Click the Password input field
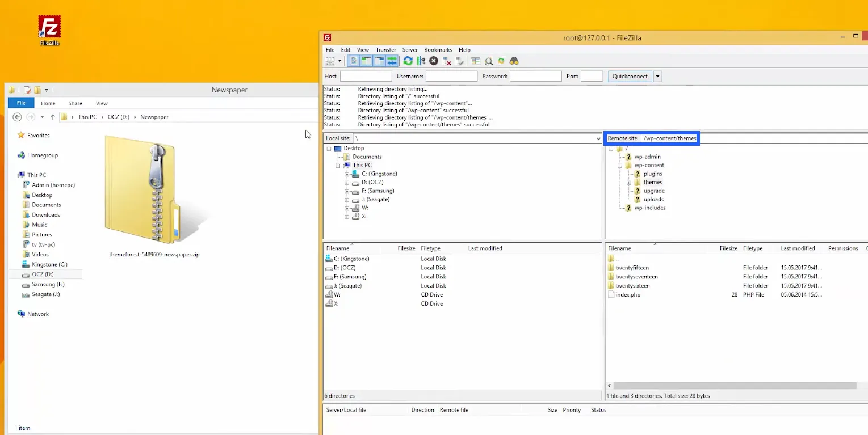Screen dimensions: 868x435 (x=535, y=76)
